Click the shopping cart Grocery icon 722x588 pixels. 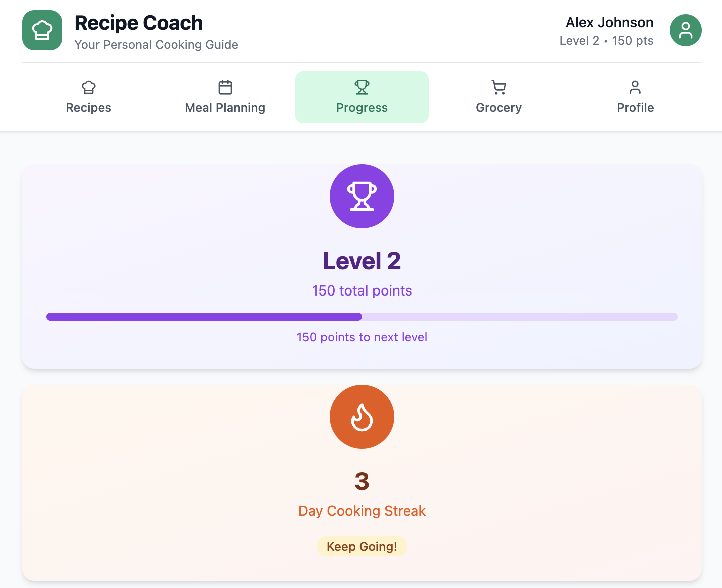click(499, 87)
